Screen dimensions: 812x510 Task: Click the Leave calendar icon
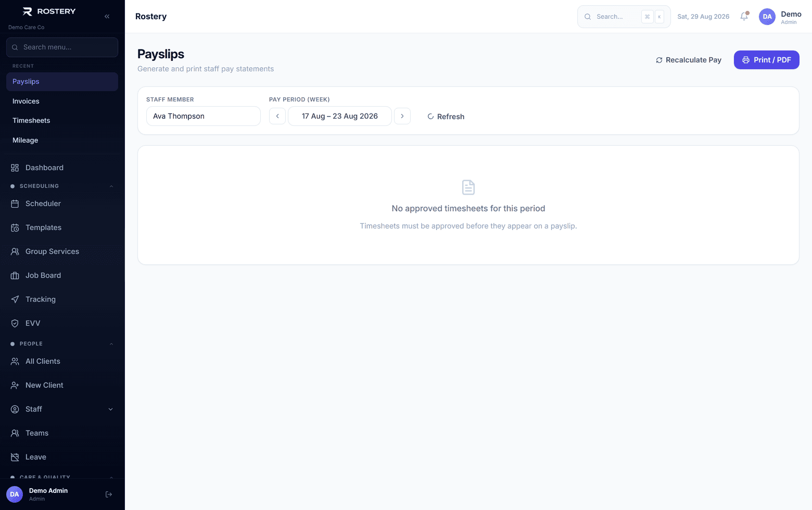tap(15, 457)
